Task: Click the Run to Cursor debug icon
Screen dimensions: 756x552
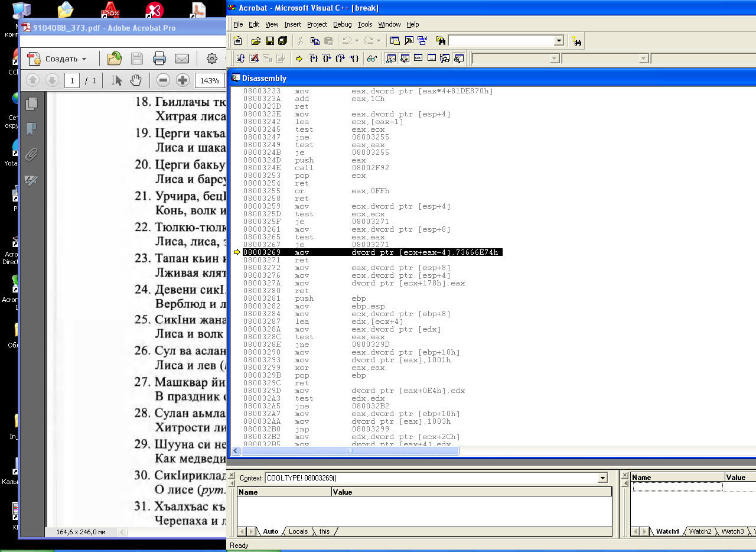Action: (354, 59)
